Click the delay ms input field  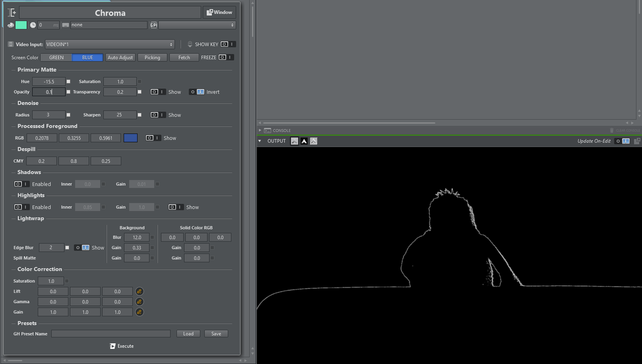tap(48, 25)
